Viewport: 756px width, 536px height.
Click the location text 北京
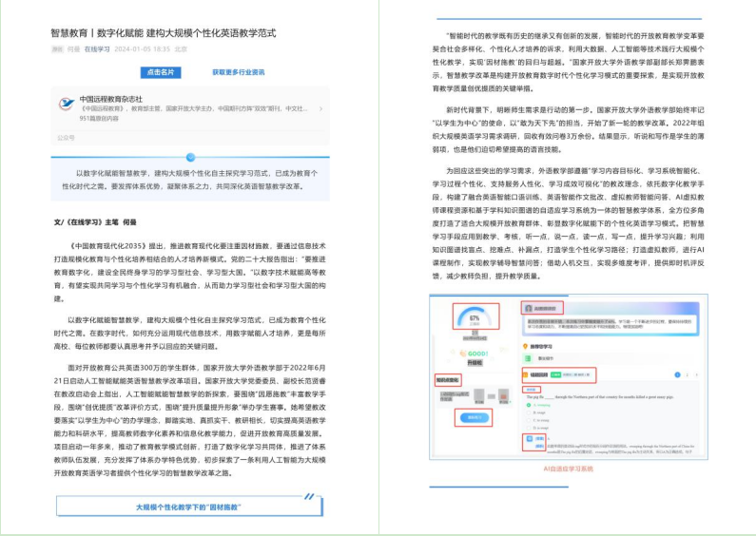pyautogui.click(x=181, y=49)
